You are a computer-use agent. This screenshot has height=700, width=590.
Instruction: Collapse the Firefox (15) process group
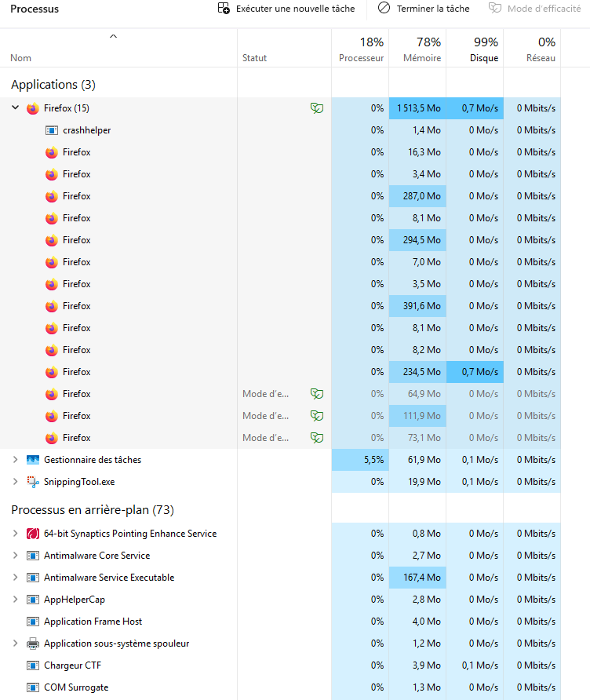tap(15, 108)
